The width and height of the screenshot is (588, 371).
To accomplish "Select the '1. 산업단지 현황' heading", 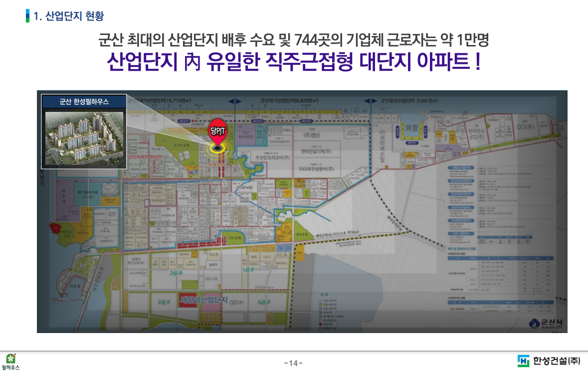I will pos(69,16).
